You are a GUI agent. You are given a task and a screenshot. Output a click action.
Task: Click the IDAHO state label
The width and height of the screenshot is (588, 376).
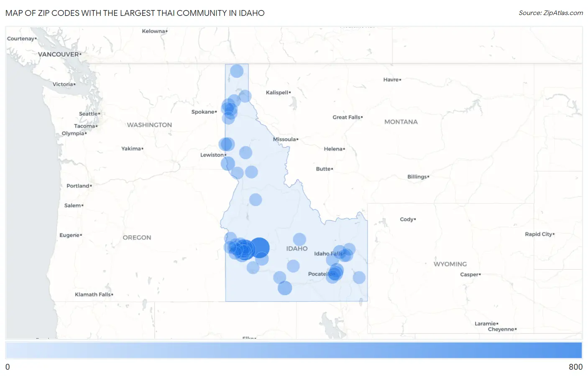(x=297, y=248)
